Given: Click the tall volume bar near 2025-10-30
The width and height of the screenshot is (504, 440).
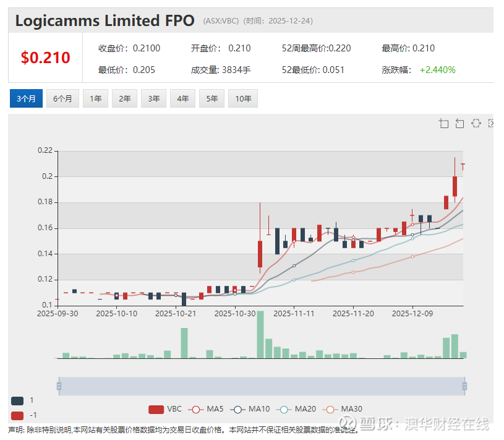Looking at the screenshot, I should point(260,335).
